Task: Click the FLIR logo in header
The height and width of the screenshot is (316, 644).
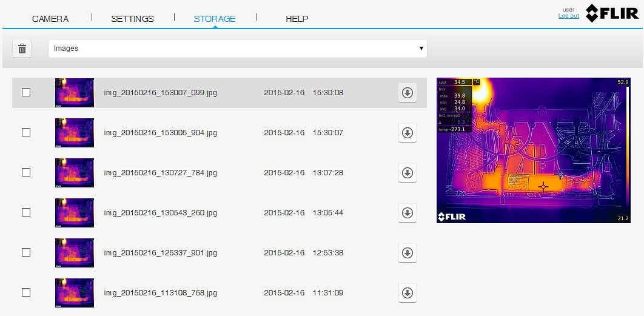Action: [611, 13]
